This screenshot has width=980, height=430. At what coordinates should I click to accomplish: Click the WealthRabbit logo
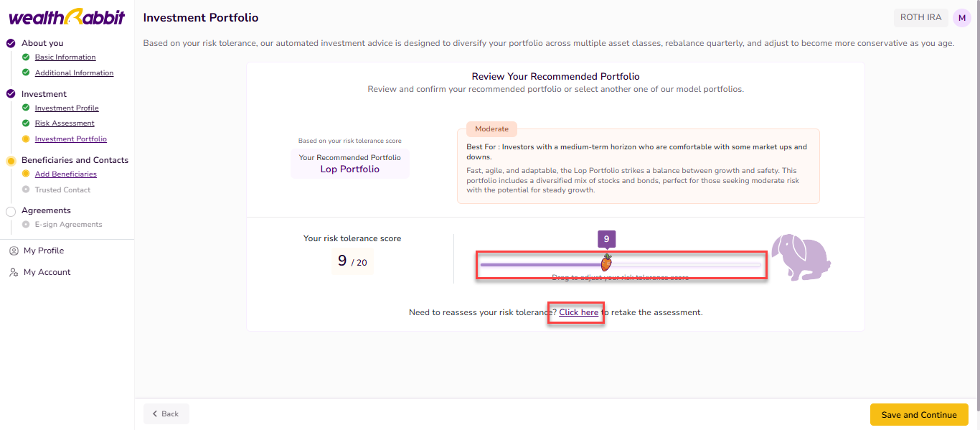click(x=67, y=17)
